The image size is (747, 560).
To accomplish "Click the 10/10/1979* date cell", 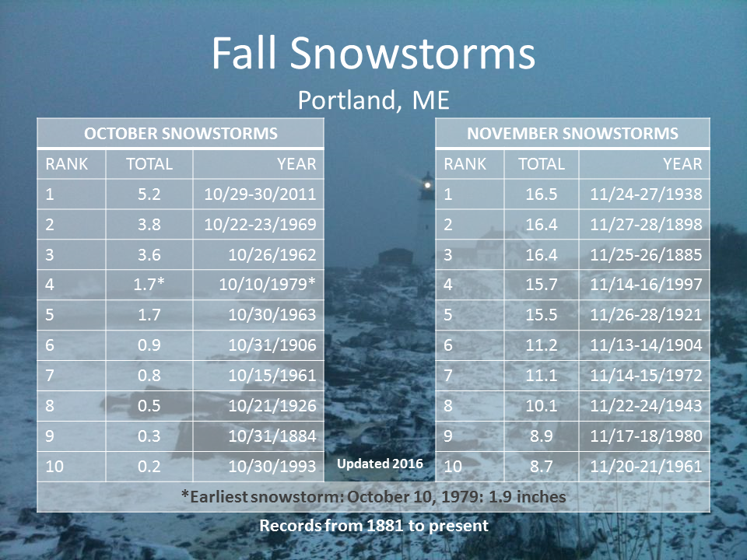I will pos(258,285).
